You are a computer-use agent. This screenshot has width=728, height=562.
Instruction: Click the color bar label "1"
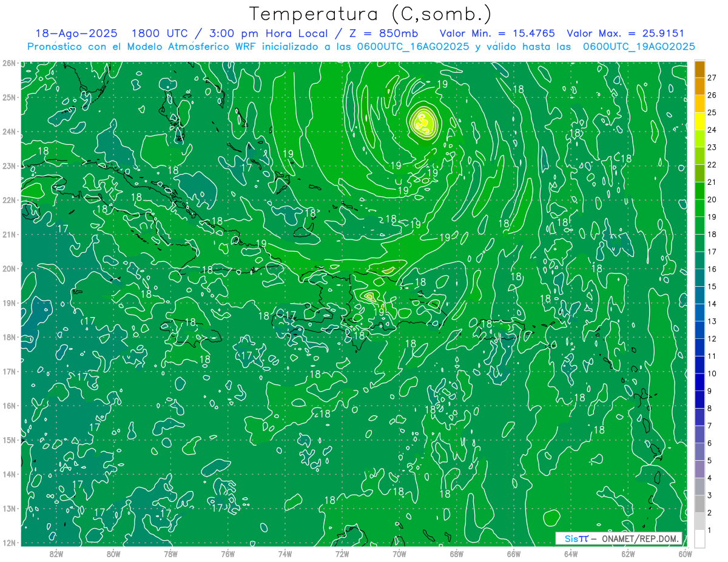click(x=710, y=530)
